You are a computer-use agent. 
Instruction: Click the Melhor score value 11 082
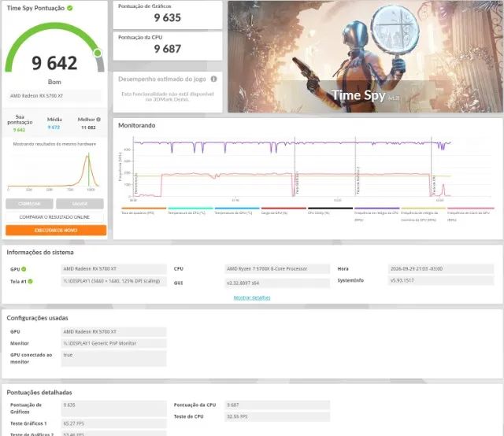(88, 127)
